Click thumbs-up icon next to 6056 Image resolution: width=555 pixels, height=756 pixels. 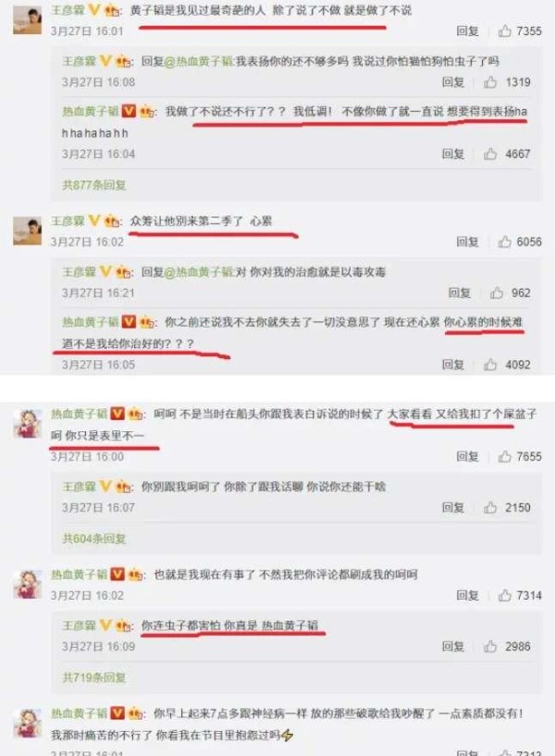click(x=504, y=242)
